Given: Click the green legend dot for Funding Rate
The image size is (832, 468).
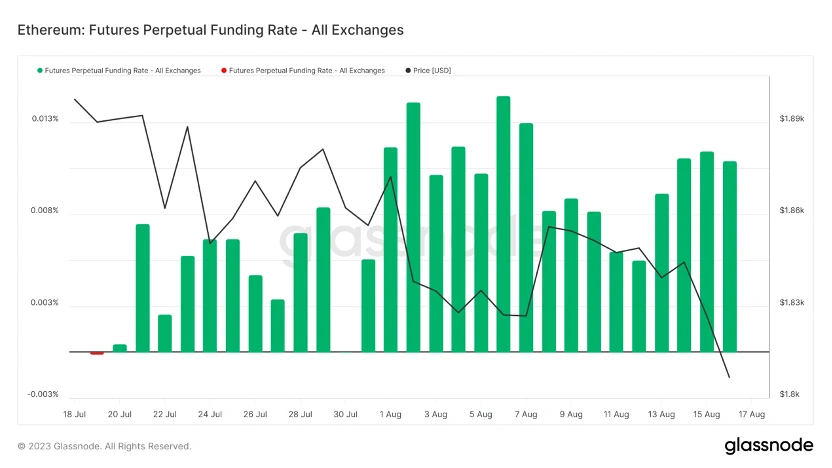Looking at the screenshot, I should coord(40,71).
